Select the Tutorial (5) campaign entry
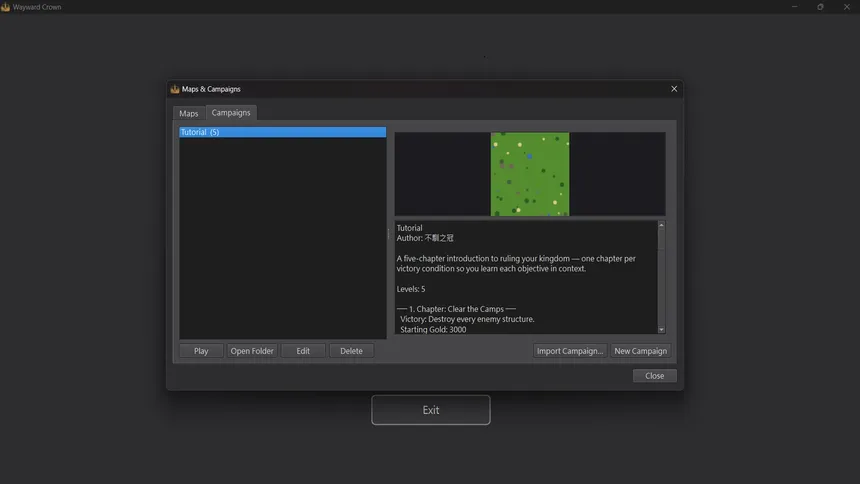 (x=282, y=132)
